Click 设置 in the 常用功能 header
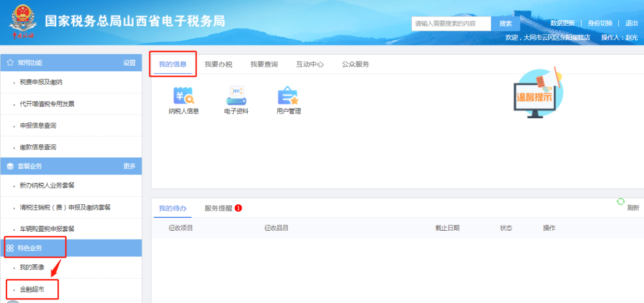This screenshot has height=303, width=644. click(x=130, y=63)
